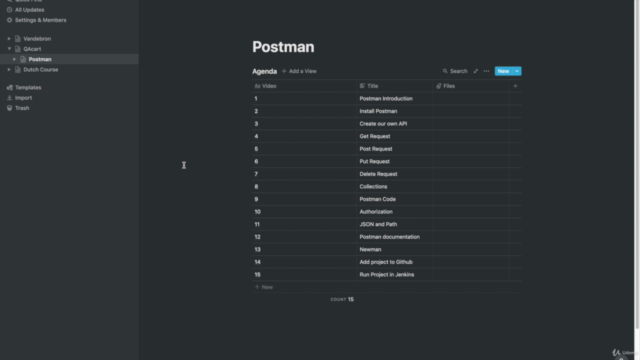Click the search magnifier icon

tap(445, 71)
